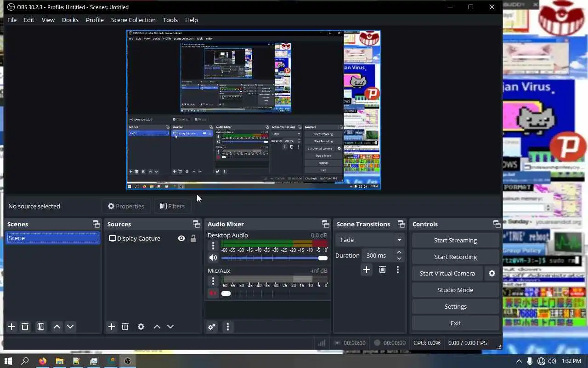Image resolution: width=588 pixels, height=368 pixels.
Task: Open the Help menu
Action: (192, 20)
